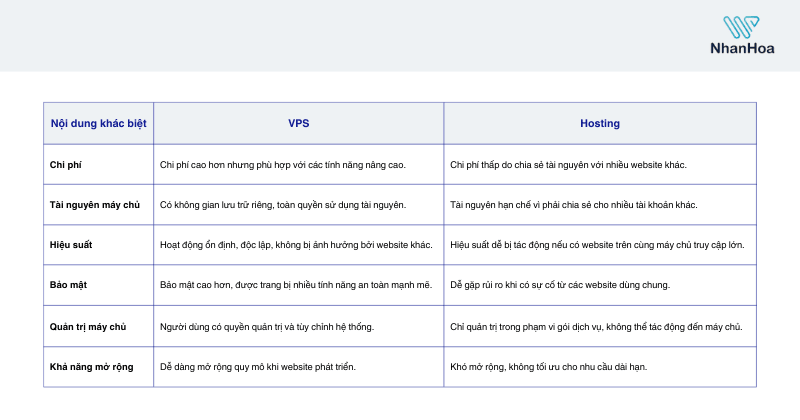The height and width of the screenshot is (420, 800).
Task: Click the Hosting 'Tài nguyên hạn chế' cell
Action: 600,205
